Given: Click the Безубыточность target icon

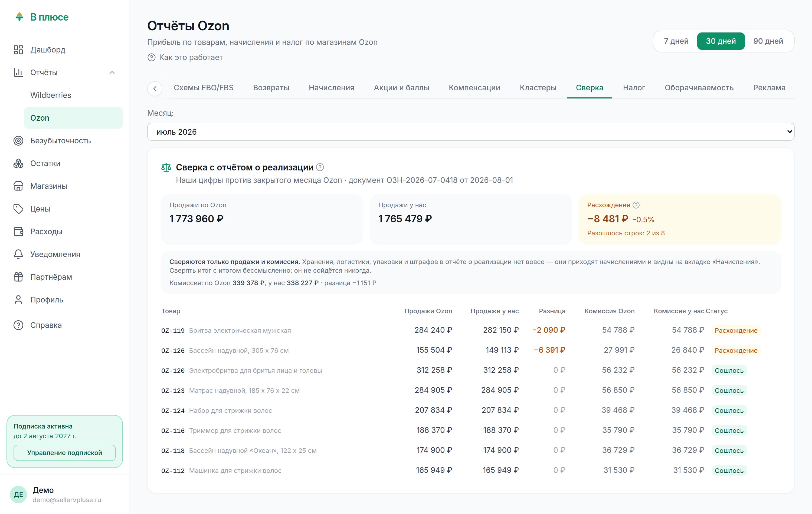Looking at the screenshot, I should pos(18,141).
